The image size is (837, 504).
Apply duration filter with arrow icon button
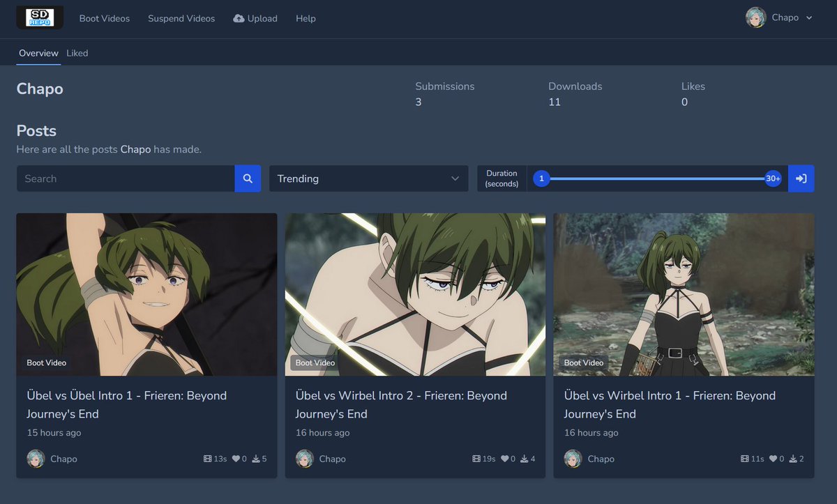pyautogui.click(x=801, y=178)
